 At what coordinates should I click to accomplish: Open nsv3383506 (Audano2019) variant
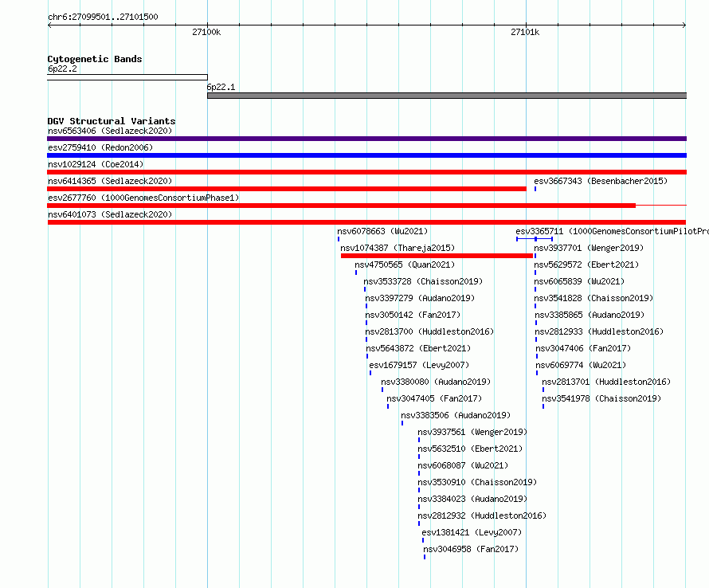pyautogui.click(x=456, y=415)
